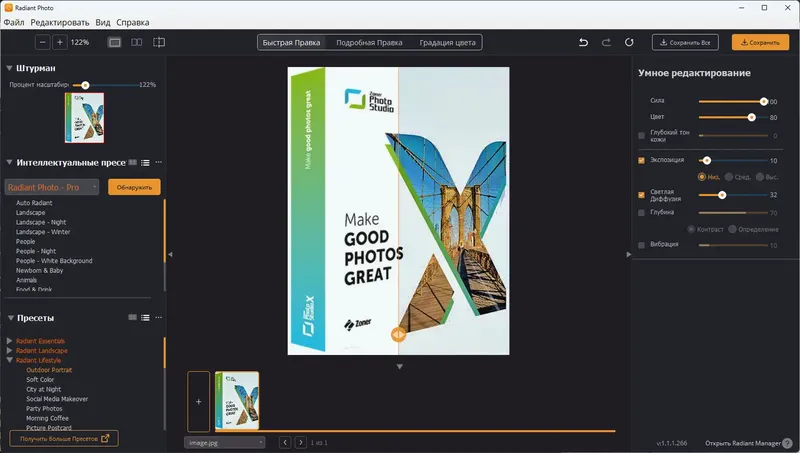Select Landscape - Night smart preset
Viewport: 800px width, 453px height.
(x=41, y=222)
